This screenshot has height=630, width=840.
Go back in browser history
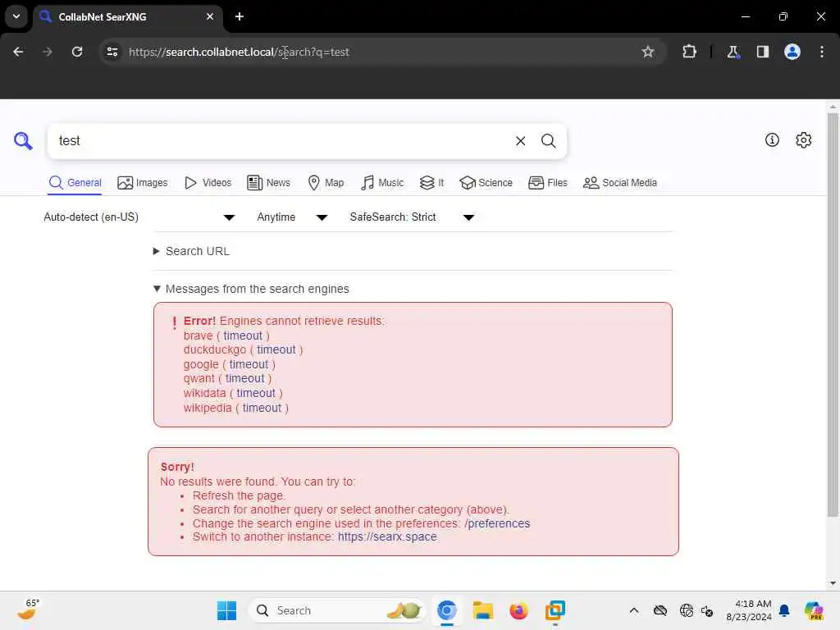pos(18,52)
